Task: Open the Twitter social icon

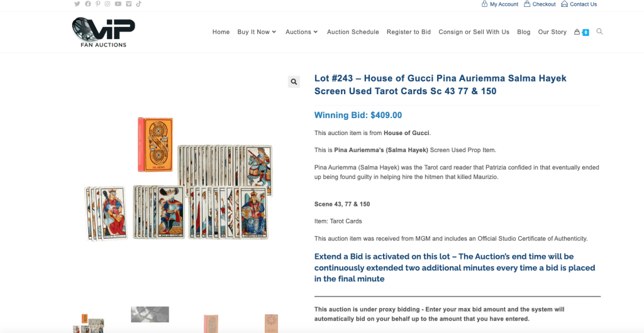Action: (x=77, y=4)
